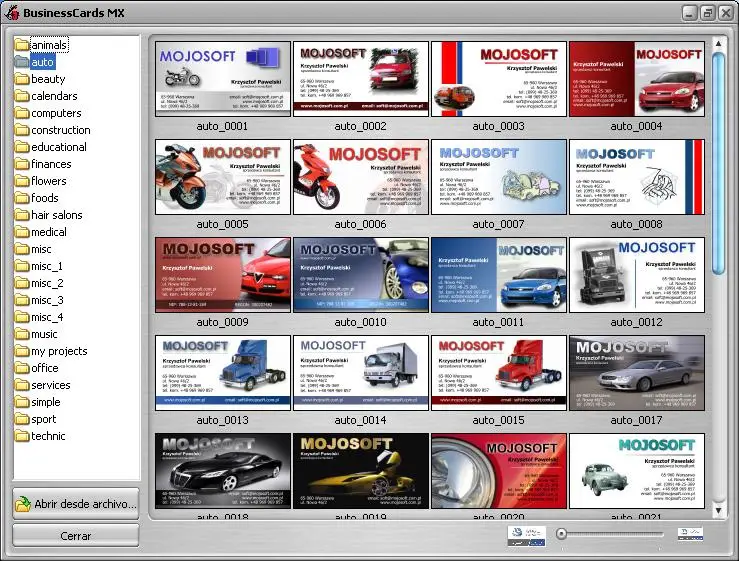Open the animals folder
The image size is (739, 561).
coord(41,45)
